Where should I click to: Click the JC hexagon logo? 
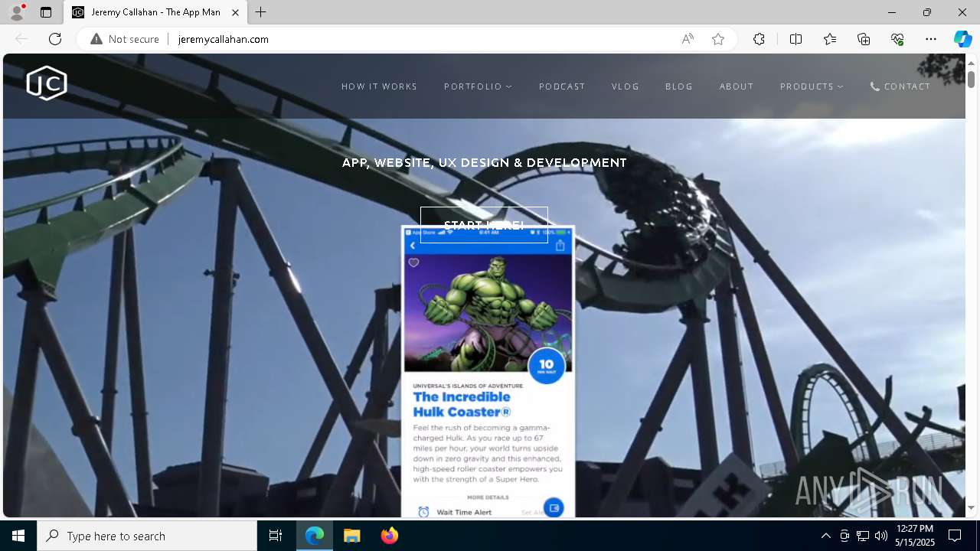point(47,83)
